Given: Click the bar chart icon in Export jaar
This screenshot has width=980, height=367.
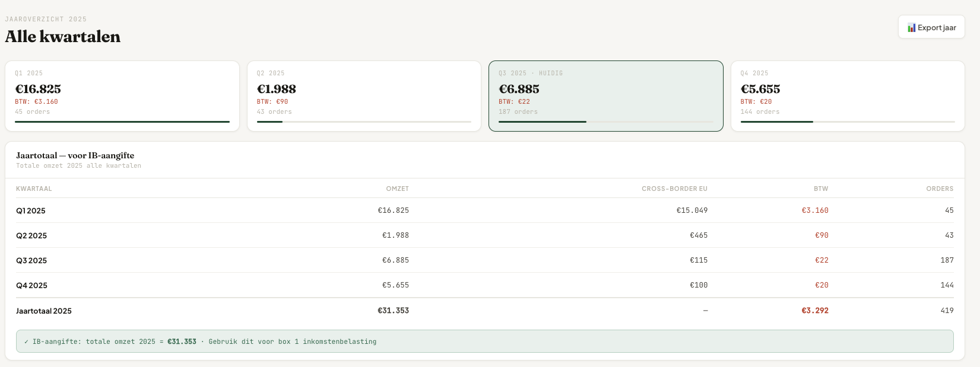Looking at the screenshot, I should click(x=911, y=28).
